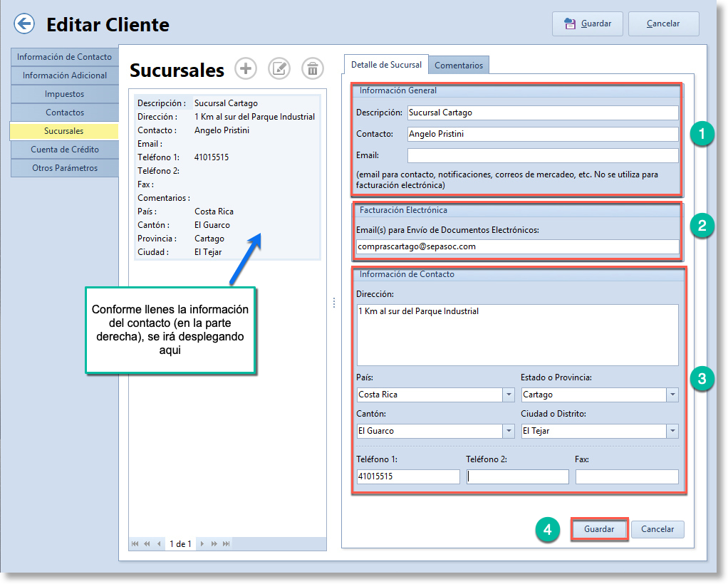Expand the Cantón dropdown
The width and height of the screenshot is (728, 584).
click(x=509, y=431)
